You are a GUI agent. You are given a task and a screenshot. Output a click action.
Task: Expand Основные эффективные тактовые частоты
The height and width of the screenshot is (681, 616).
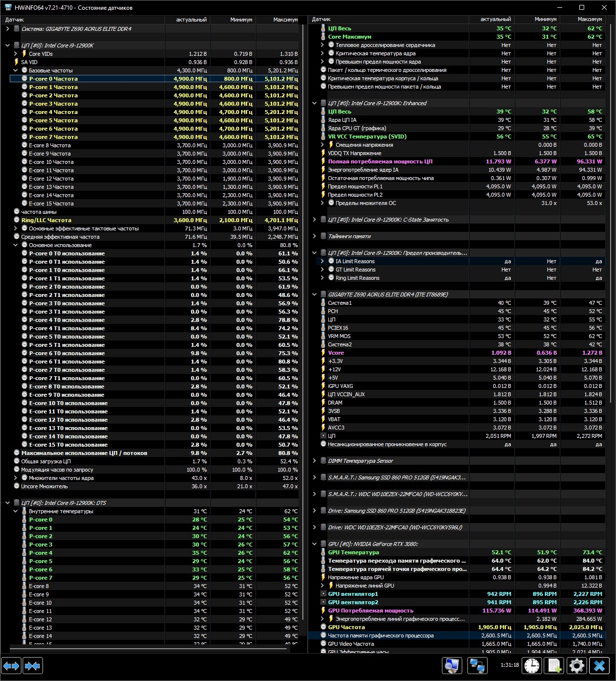click(15, 228)
